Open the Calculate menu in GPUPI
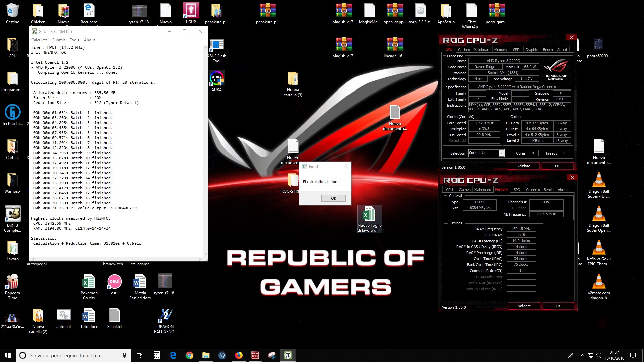Screen dimensions: 644x362 pyautogui.click(x=39, y=40)
